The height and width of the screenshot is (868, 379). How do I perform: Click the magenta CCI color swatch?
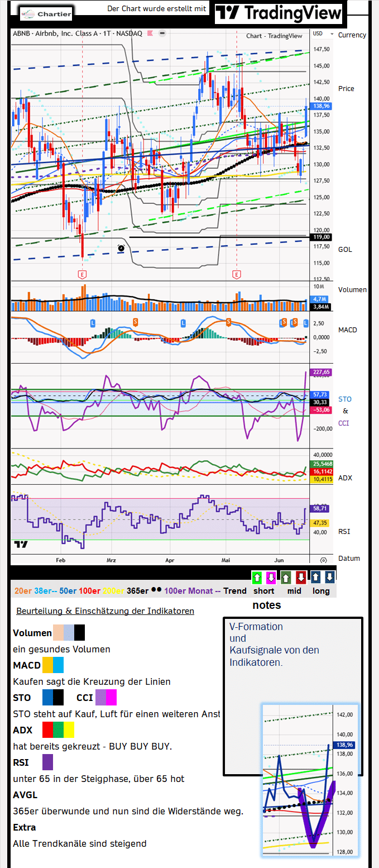111,698
